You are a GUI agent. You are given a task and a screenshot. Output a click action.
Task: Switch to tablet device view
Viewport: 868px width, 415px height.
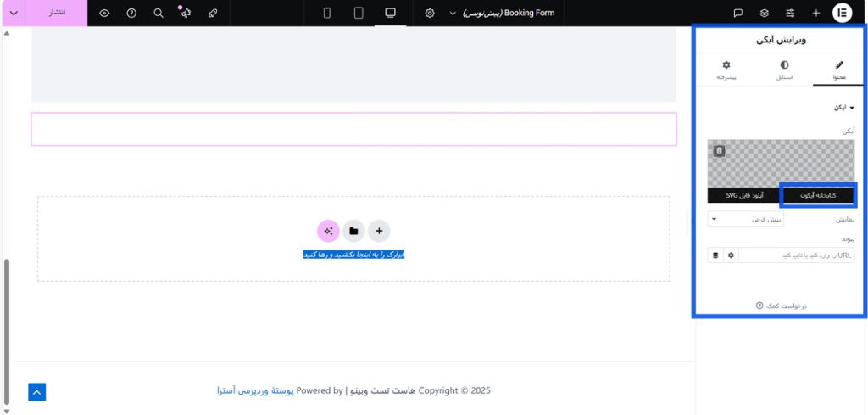click(x=359, y=13)
